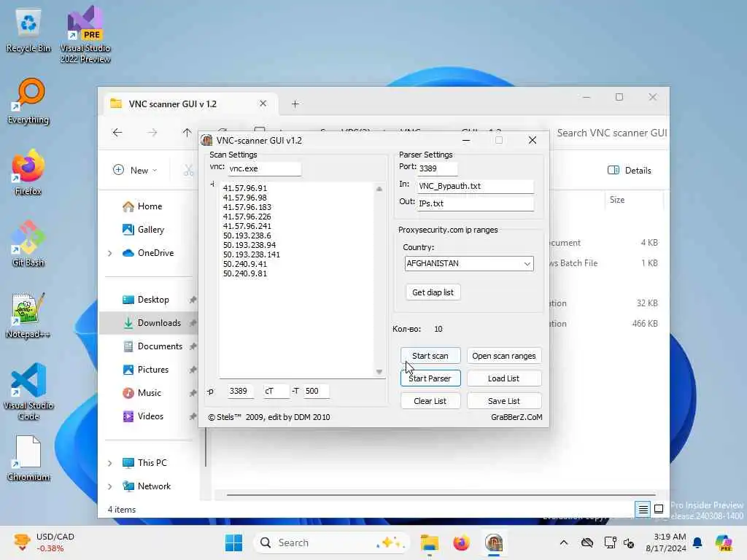Open Chromium desktop shortcut
This screenshot has width=747, height=560.
(x=28, y=458)
